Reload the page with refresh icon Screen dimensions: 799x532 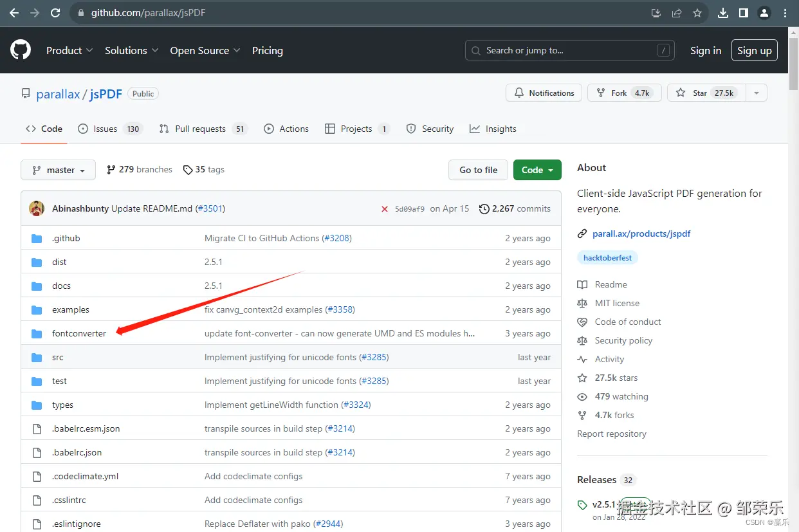(x=55, y=13)
